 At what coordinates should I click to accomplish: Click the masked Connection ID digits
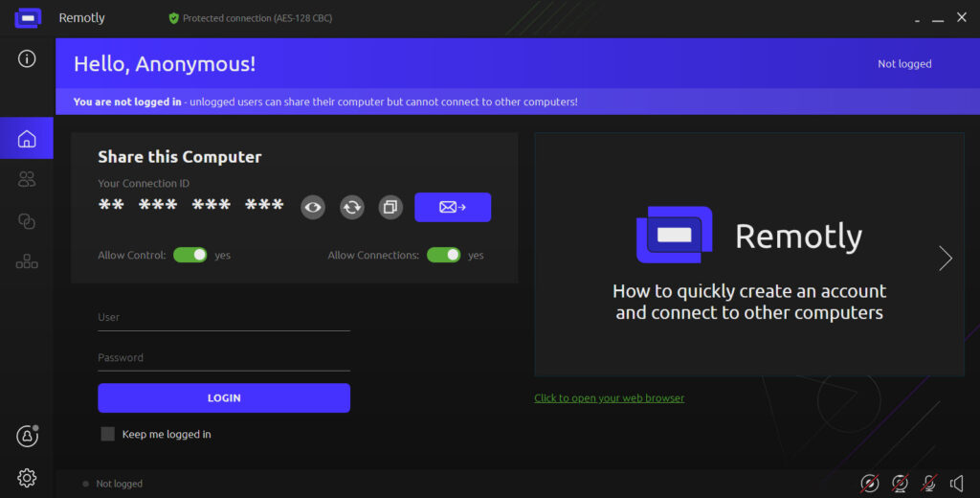click(x=191, y=205)
